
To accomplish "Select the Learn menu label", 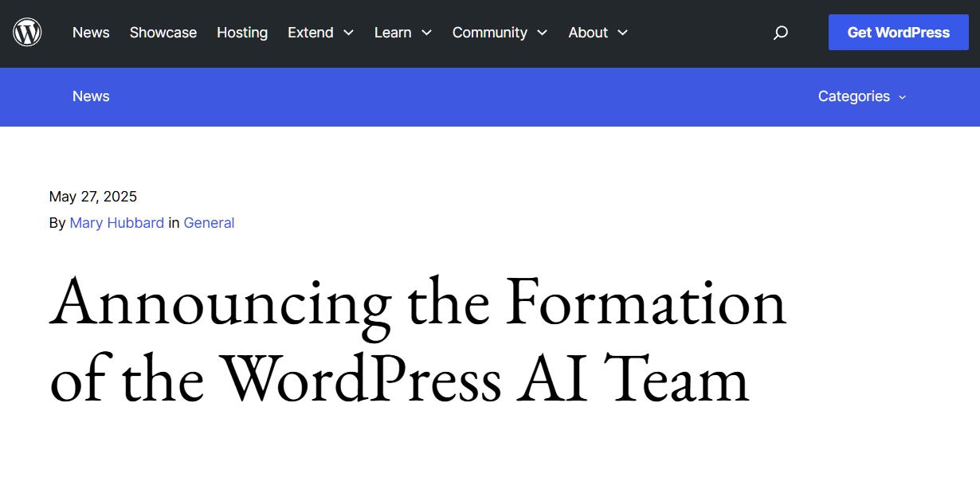I will 393,33.
